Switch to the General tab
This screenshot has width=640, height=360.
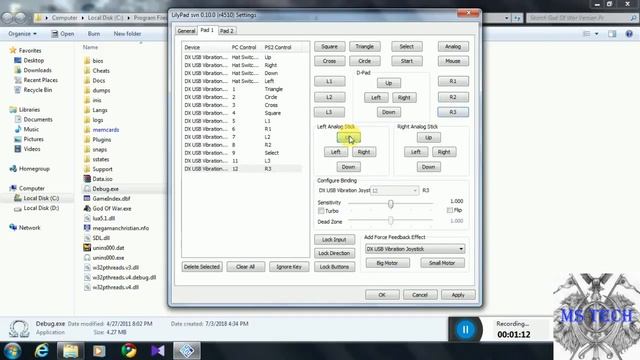click(x=186, y=31)
